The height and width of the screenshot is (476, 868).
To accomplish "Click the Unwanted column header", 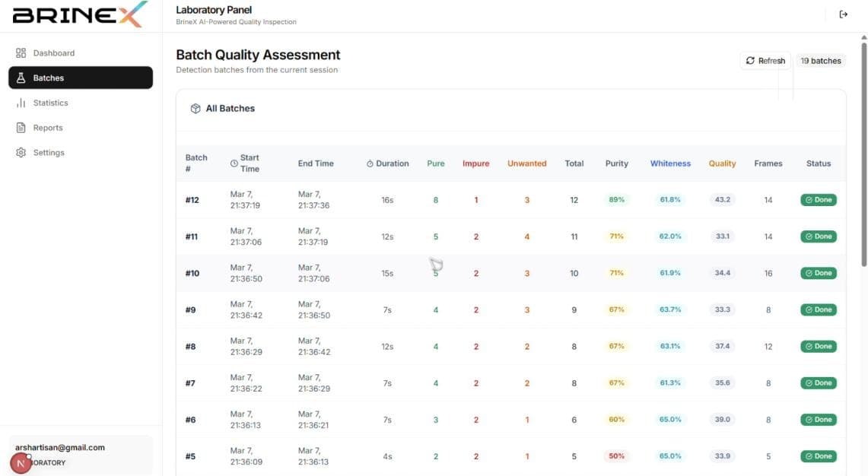I will [526, 163].
